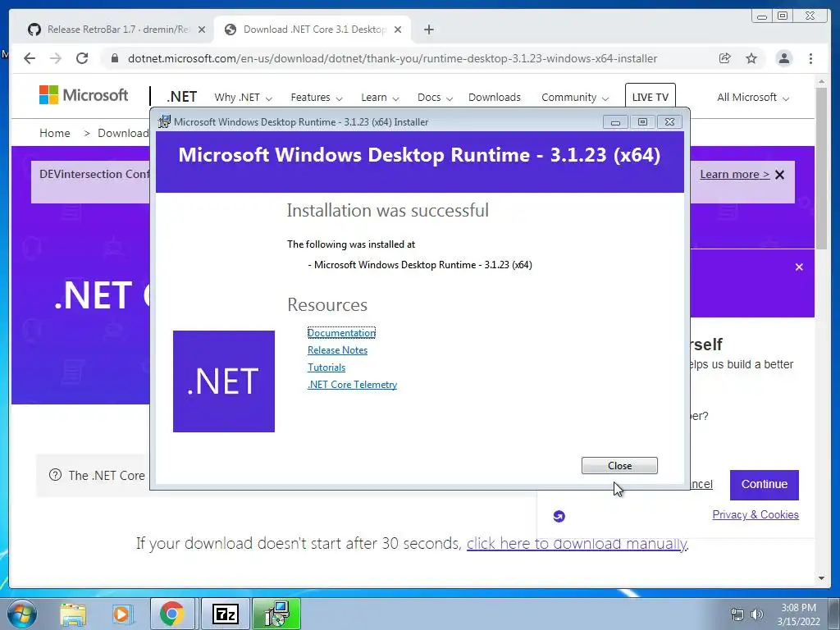Close the survey popup with X
840x630 pixels.
click(799, 267)
